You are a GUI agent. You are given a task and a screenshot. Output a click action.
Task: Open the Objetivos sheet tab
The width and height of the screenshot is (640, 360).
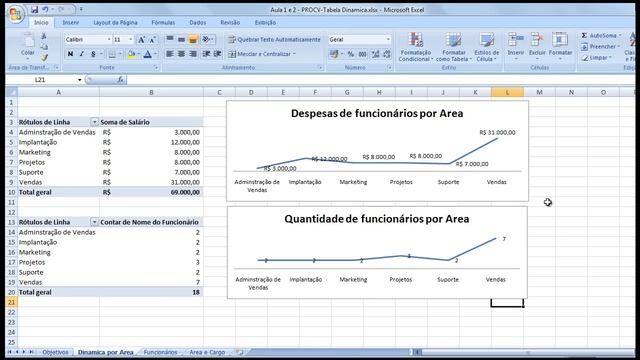[55, 352]
